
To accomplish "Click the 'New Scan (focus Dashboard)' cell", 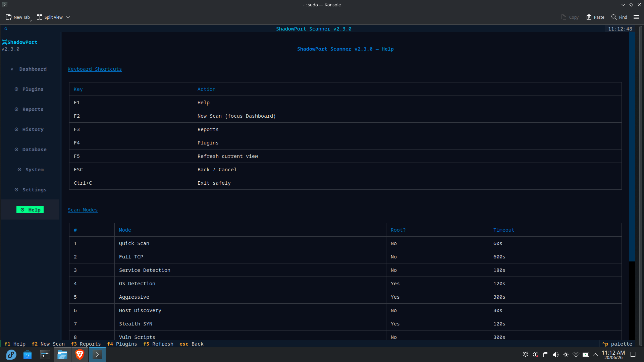I will click(407, 116).
